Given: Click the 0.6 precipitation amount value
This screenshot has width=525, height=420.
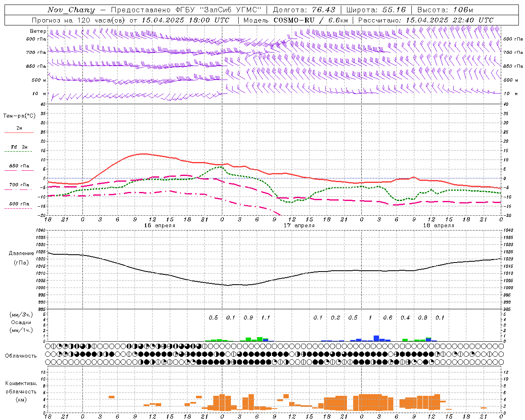Looking at the screenshot, I should 388,317.
